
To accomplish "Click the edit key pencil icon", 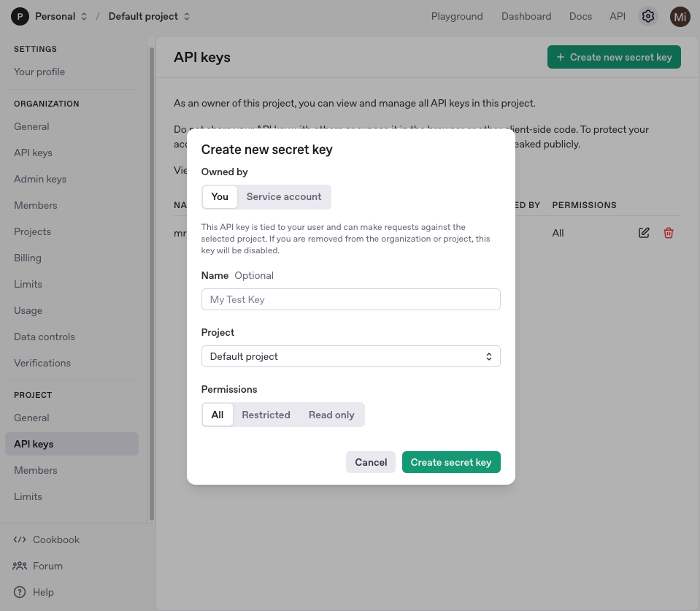I will pos(644,233).
